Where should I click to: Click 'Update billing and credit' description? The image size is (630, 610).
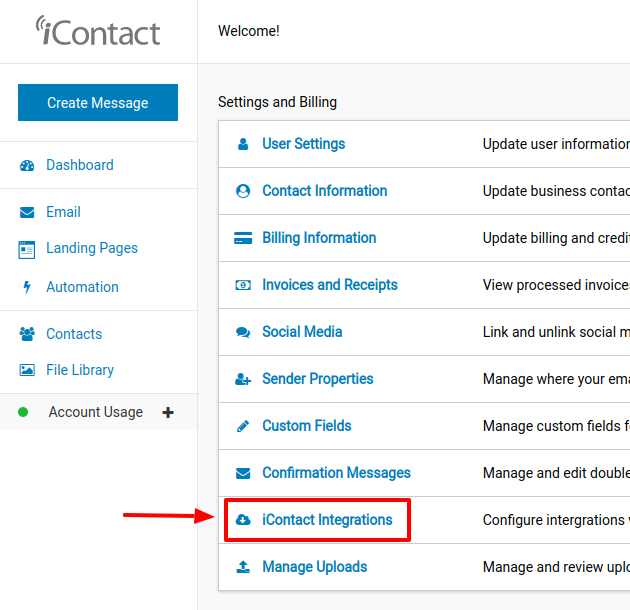(556, 238)
